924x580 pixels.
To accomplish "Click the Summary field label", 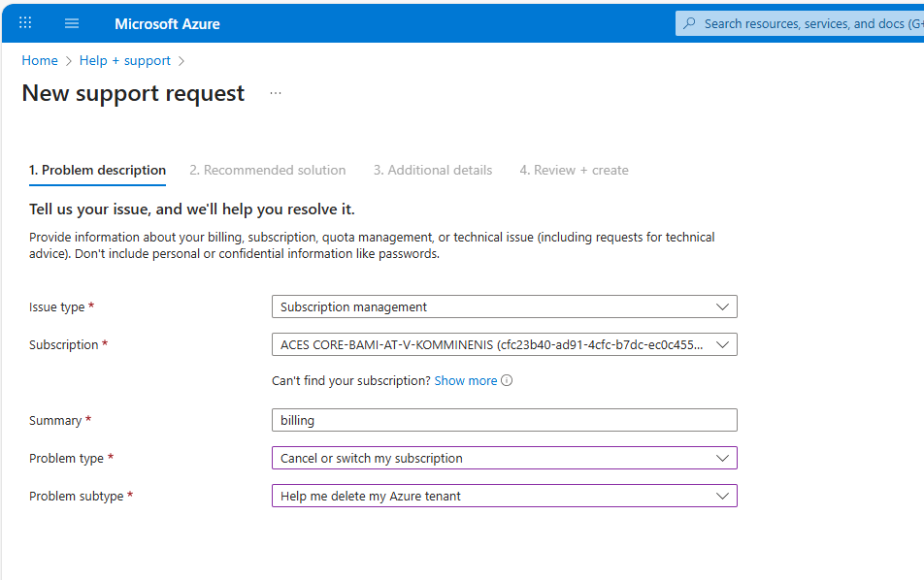I will click(55, 420).
